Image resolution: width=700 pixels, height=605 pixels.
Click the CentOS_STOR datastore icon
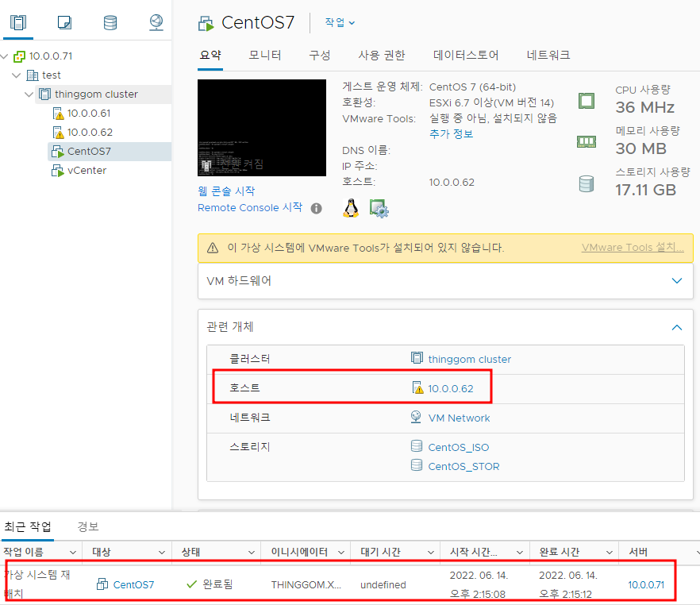click(x=417, y=465)
